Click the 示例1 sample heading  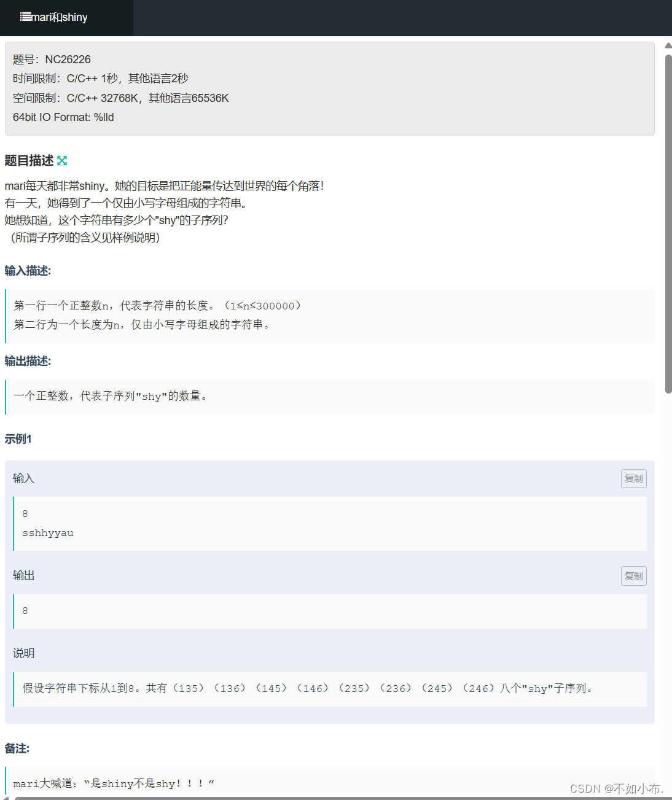click(x=17, y=439)
